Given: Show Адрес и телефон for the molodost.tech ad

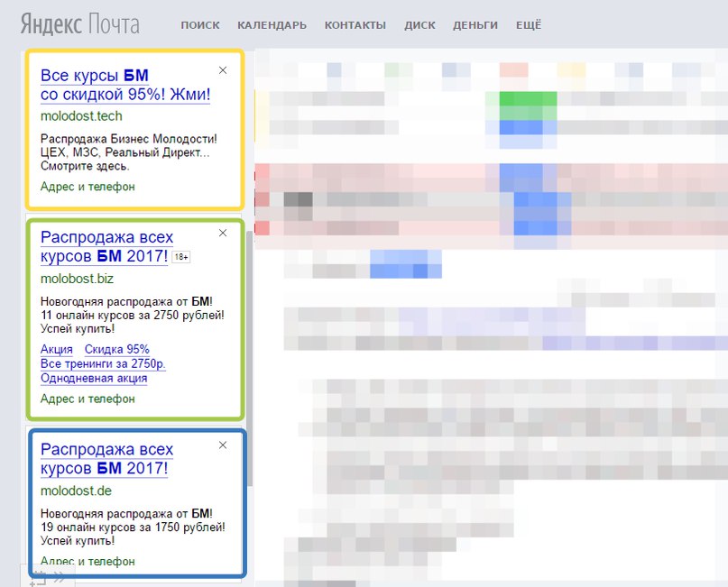Looking at the screenshot, I should tap(88, 187).
